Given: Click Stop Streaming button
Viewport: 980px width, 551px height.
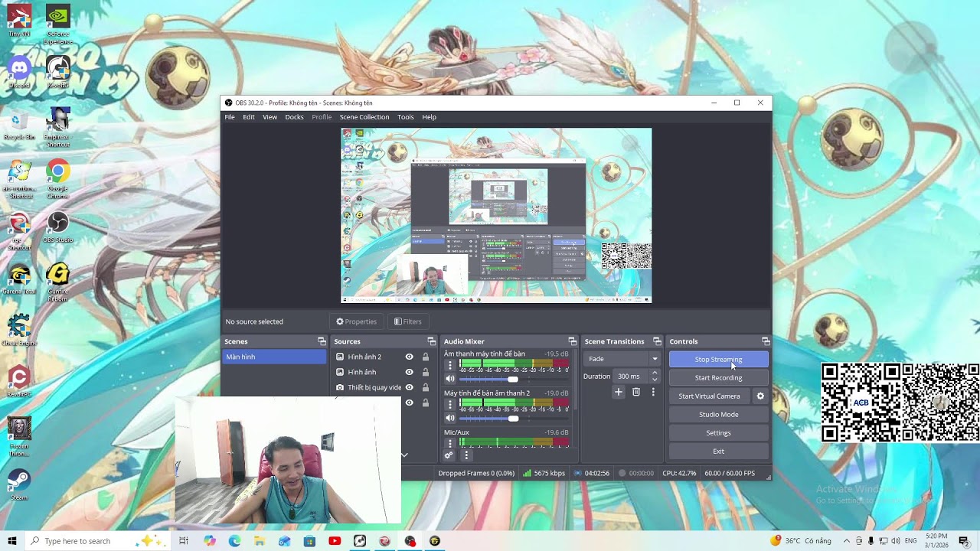Looking at the screenshot, I should tap(718, 360).
